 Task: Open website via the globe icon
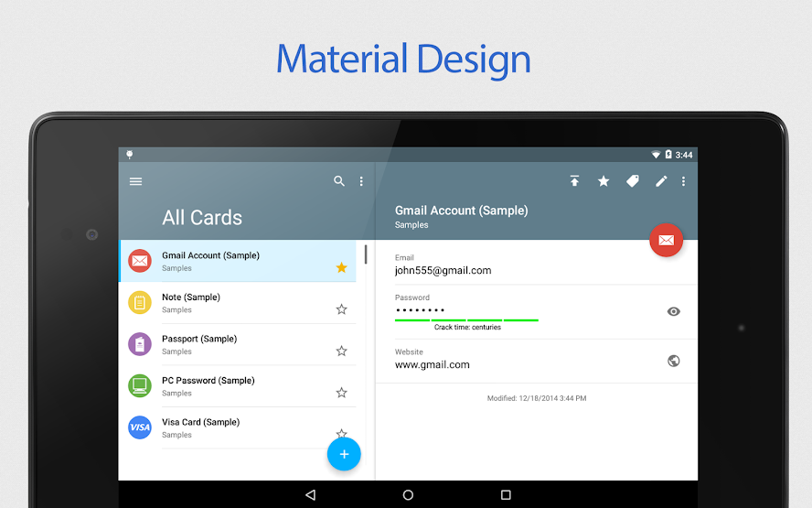pos(674,361)
